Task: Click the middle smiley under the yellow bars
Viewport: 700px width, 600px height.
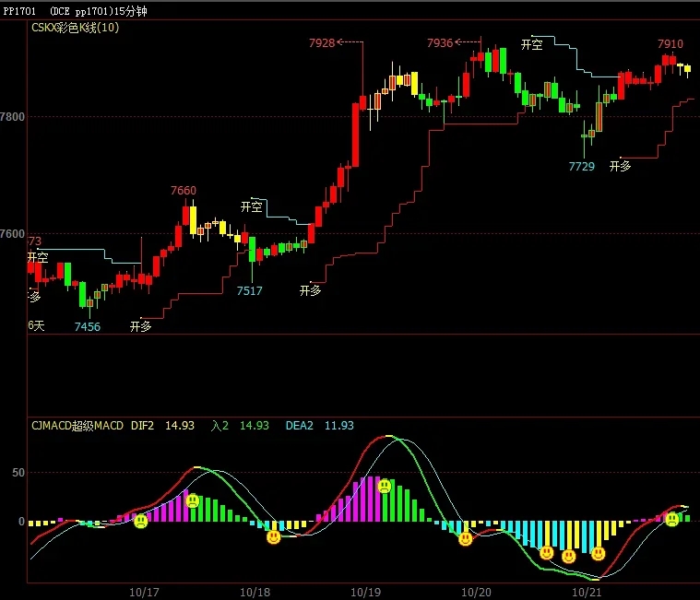Action: tap(568, 557)
